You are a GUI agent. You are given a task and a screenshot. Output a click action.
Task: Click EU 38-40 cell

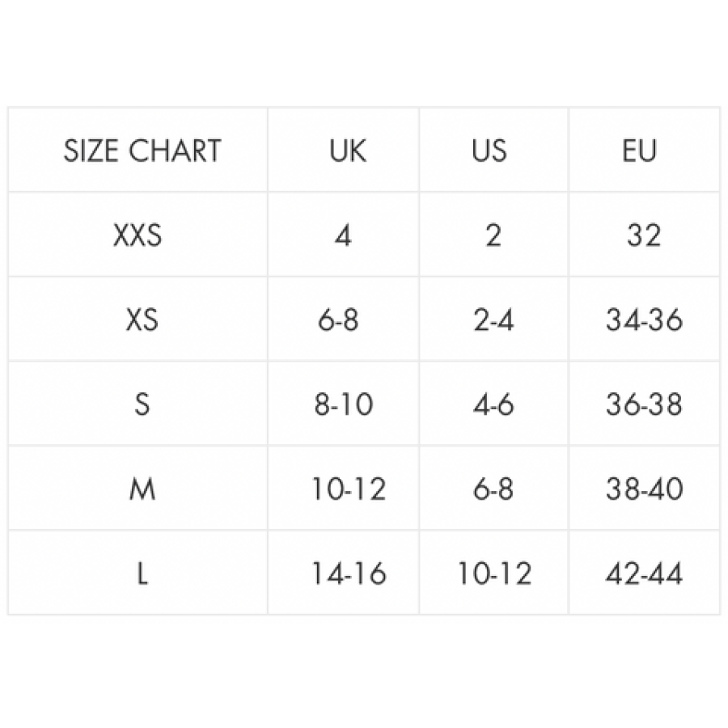[644, 489]
